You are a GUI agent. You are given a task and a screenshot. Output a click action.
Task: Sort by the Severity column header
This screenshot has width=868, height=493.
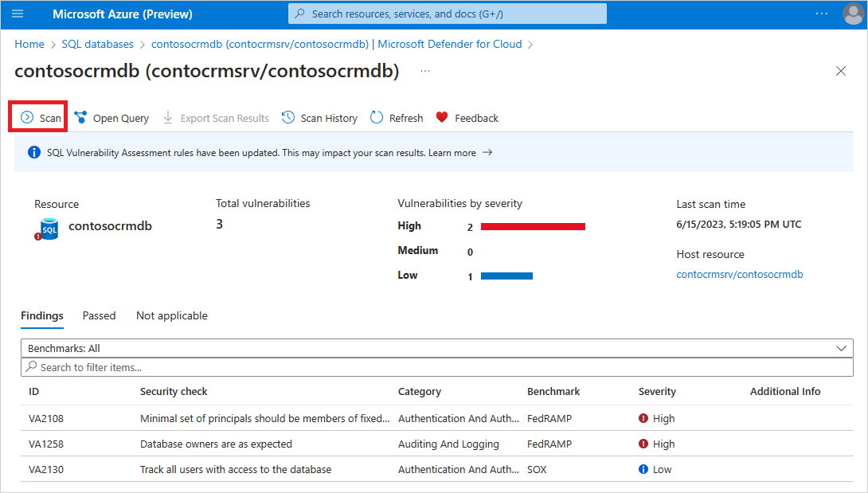pyautogui.click(x=657, y=392)
